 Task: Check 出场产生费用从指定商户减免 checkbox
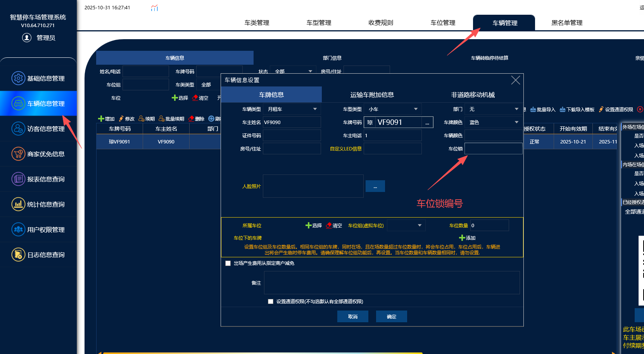228,263
